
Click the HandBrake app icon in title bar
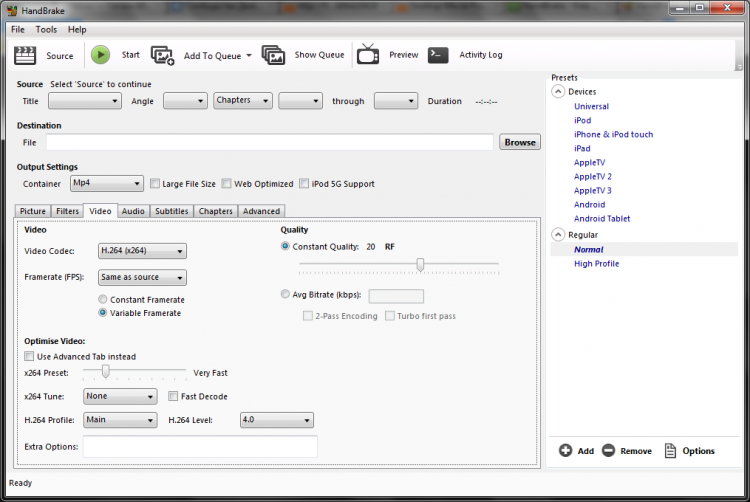pyautogui.click(x=12, y=11)
